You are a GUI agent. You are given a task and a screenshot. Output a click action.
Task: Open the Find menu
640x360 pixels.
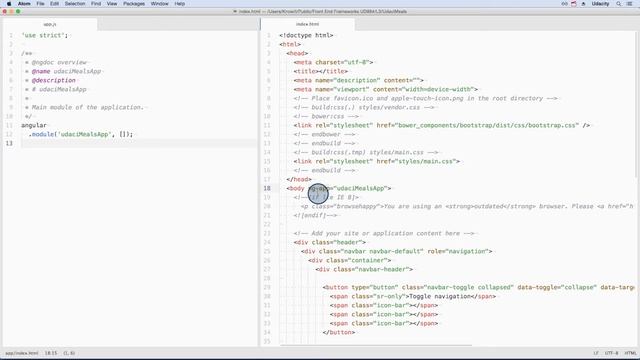pos(96,4)
